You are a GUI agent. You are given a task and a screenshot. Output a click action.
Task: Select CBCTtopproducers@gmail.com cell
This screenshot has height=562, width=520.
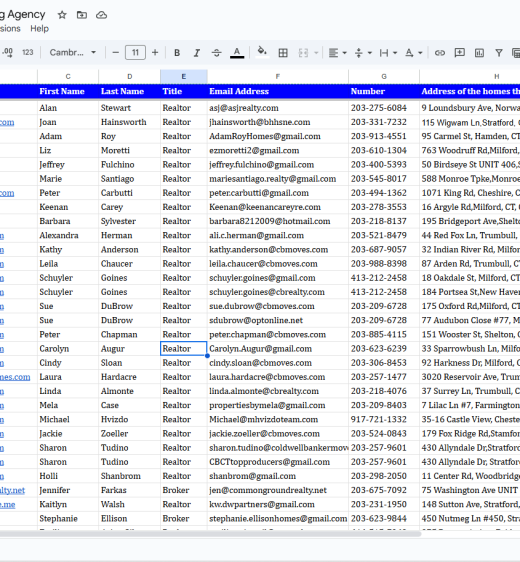(278, 462)
